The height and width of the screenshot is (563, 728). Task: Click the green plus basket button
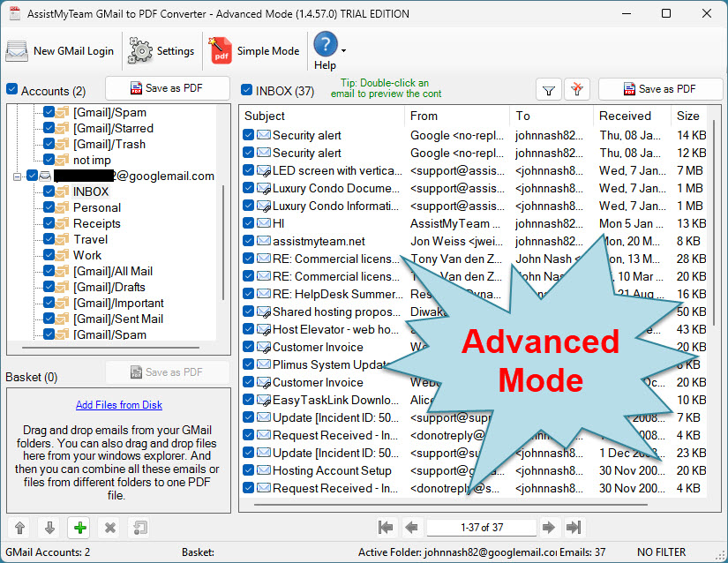79,528
